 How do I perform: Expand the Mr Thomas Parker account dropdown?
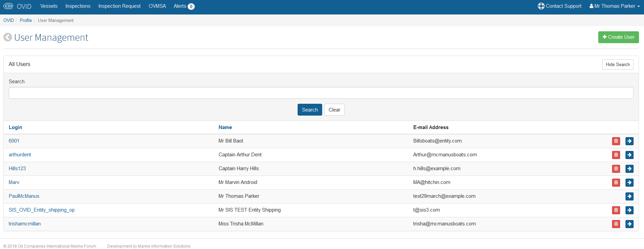pyautogui.click(x=615, y=6)
